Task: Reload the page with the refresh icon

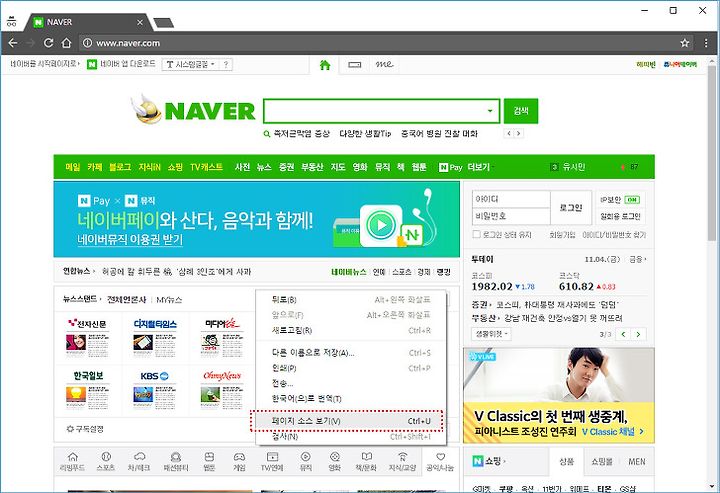Action: coord(48,43)
